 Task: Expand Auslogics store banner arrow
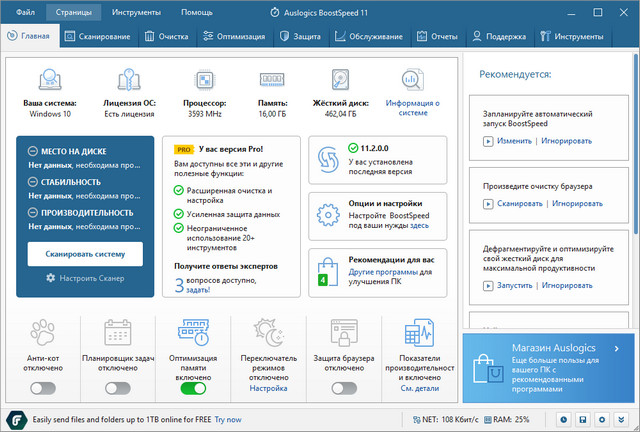[x=617, y=348]
